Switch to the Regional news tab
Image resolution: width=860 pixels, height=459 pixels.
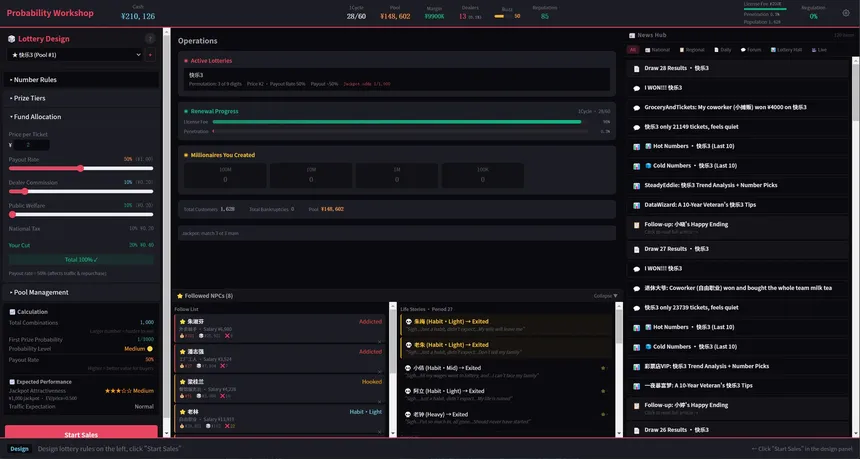[x=692, y=50]
